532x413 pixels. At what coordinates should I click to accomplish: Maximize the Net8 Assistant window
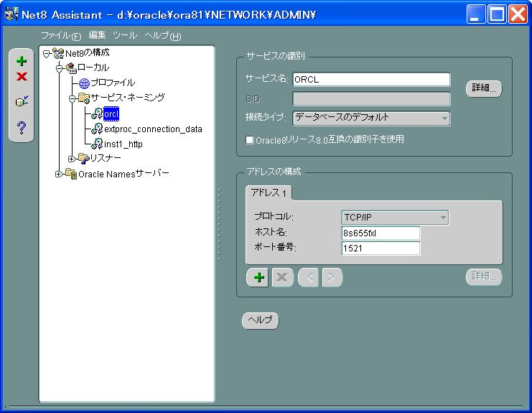497,14
